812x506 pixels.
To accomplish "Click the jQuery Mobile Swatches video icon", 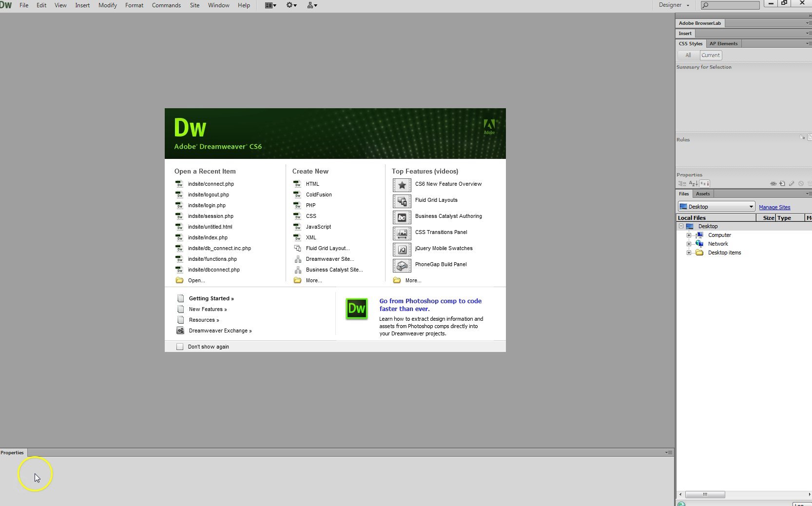I will (402, 250).
